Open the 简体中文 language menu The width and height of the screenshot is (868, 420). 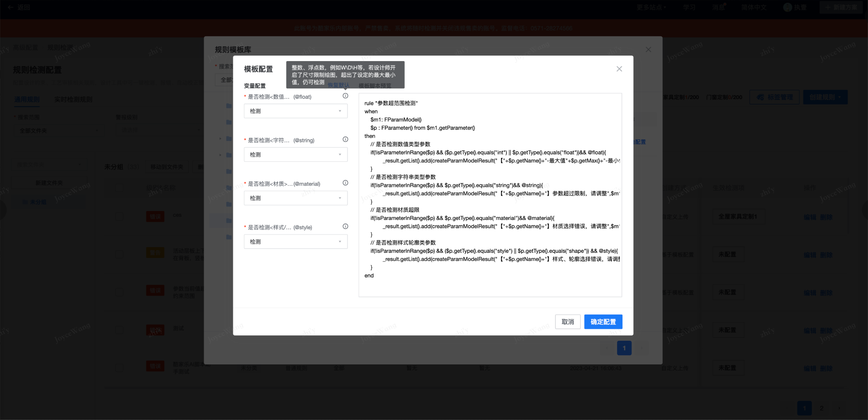click(x=754, y=7)
